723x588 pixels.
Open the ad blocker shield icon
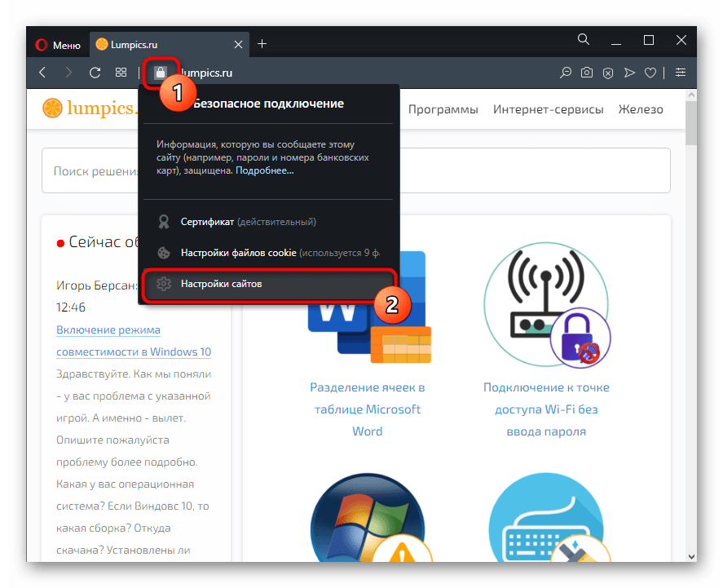point(608,73)
